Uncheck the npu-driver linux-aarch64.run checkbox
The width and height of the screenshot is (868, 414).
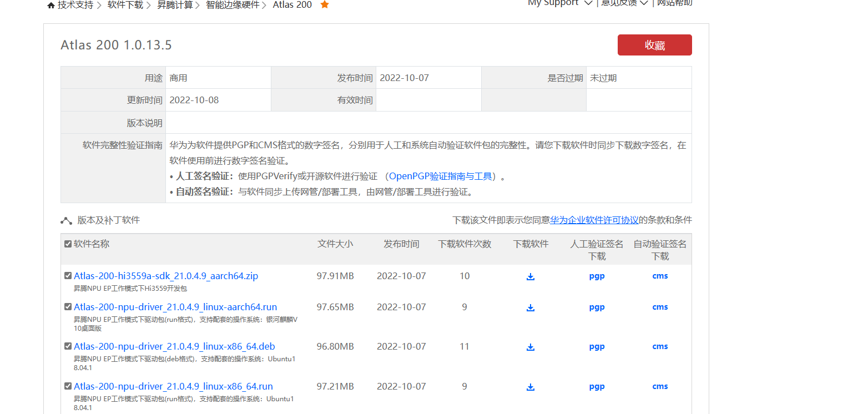click(68, 306)
